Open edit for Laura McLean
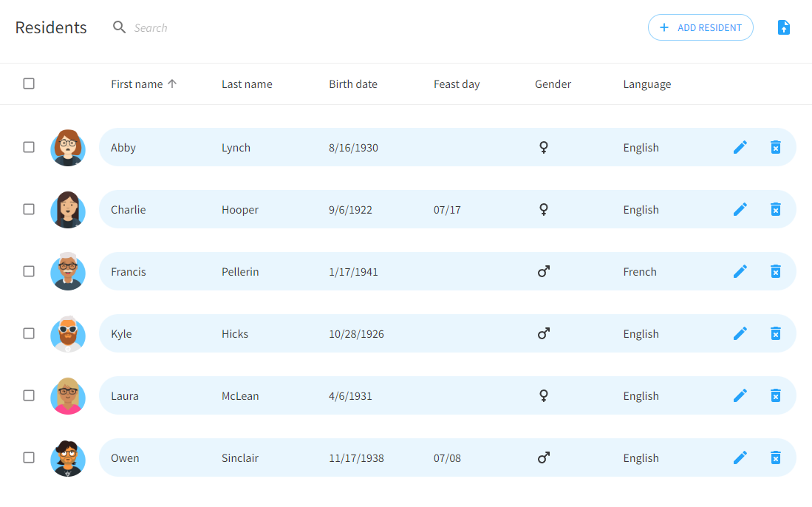Image resolution: width=812 pixels, height=507 pixels. [740, 395]
